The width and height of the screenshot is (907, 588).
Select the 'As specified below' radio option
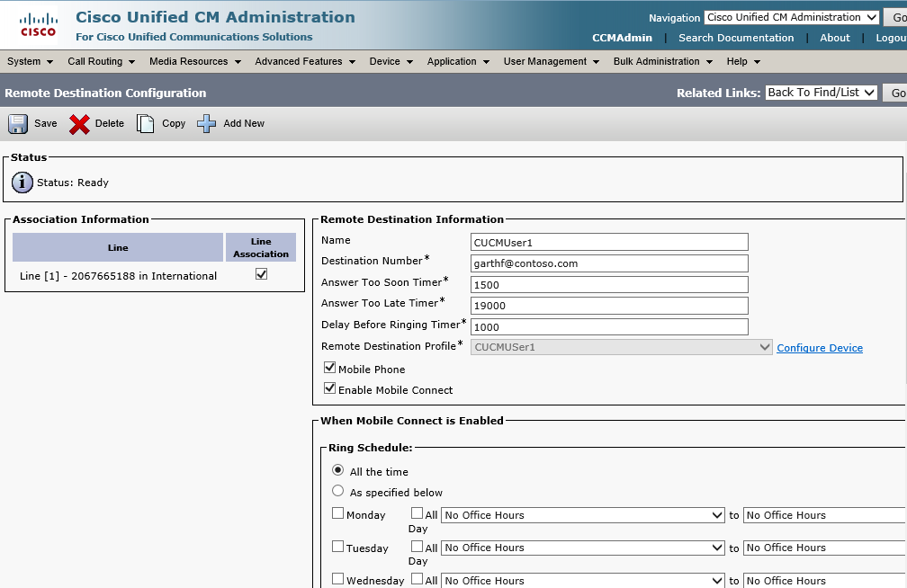(x=337, y=491)
